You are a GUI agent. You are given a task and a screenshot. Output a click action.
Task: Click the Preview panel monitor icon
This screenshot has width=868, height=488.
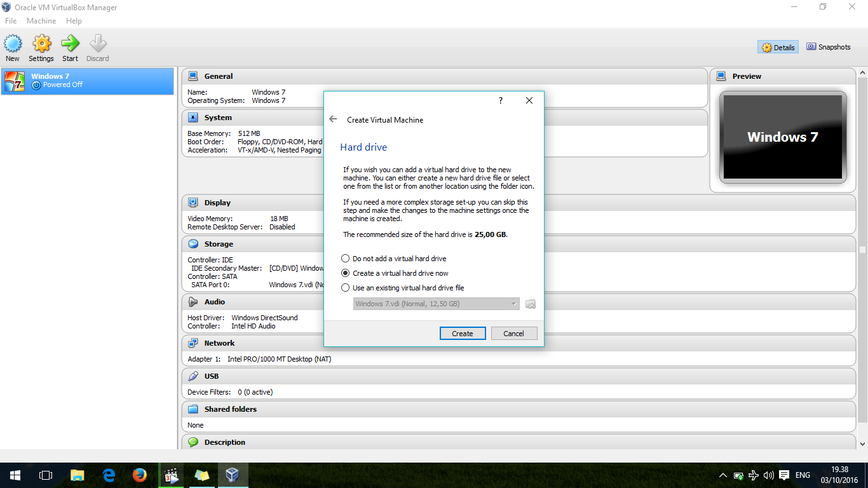[721, 76]
